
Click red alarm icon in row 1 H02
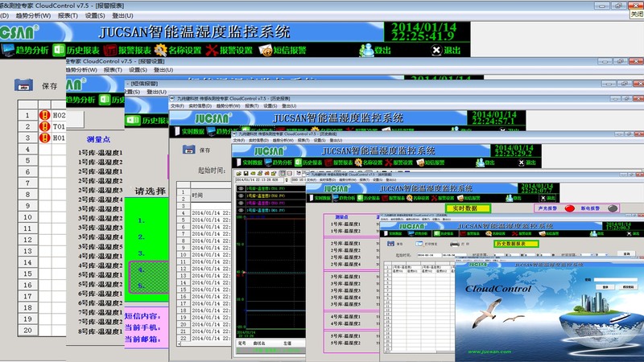point(45,115)
